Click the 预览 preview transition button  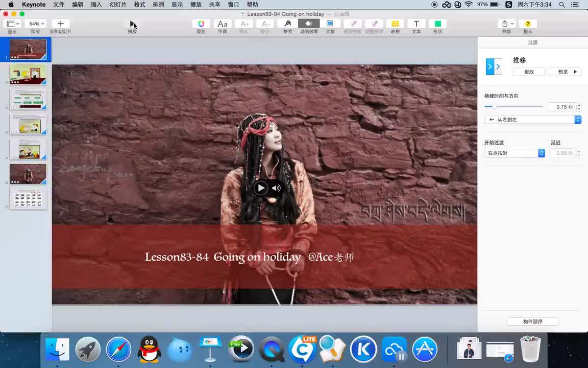click(x=565, y=72)
